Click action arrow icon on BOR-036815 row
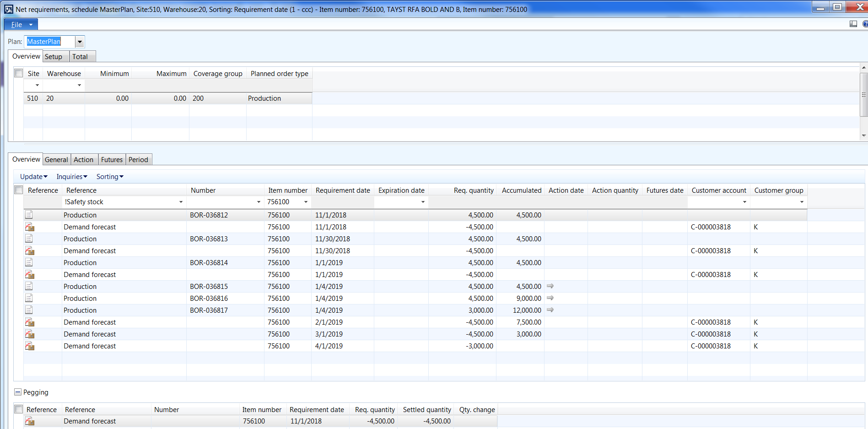The image size is (868, 429). pos(550,286)
